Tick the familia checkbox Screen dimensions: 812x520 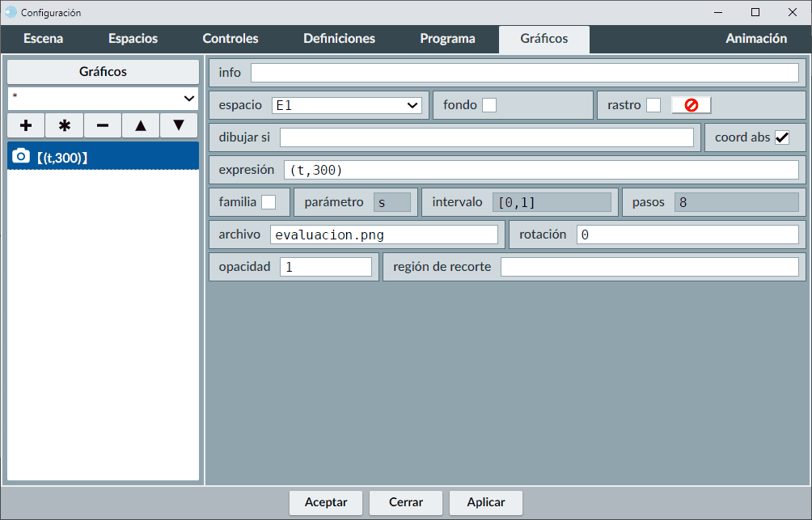[x=269, y=202]
